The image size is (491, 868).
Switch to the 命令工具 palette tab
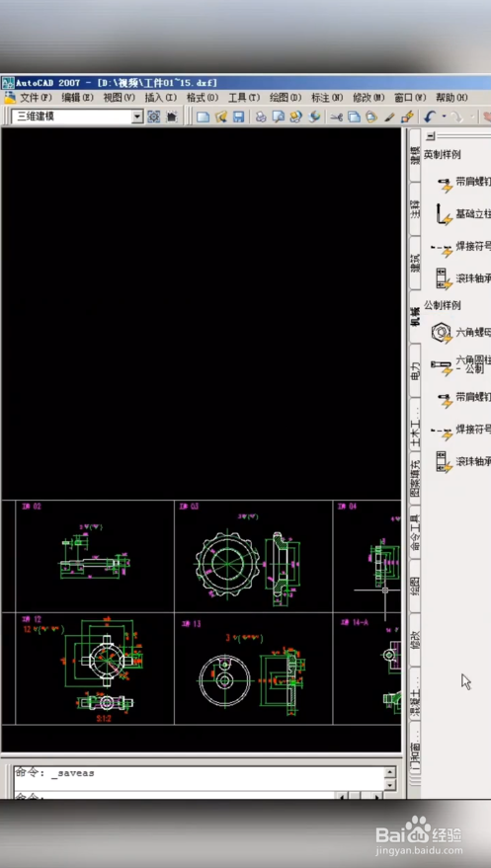tap(415, 531)
